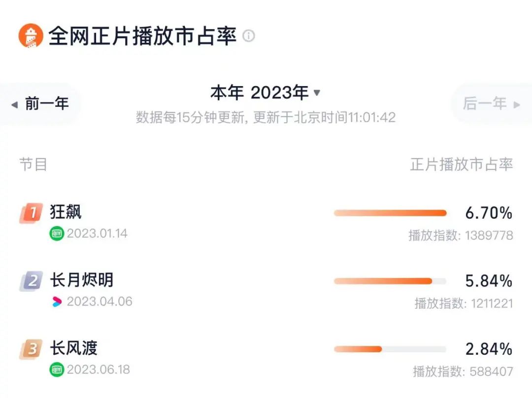
Task: Click the Youku icon under 长月烬明
Action: [57, 301]
